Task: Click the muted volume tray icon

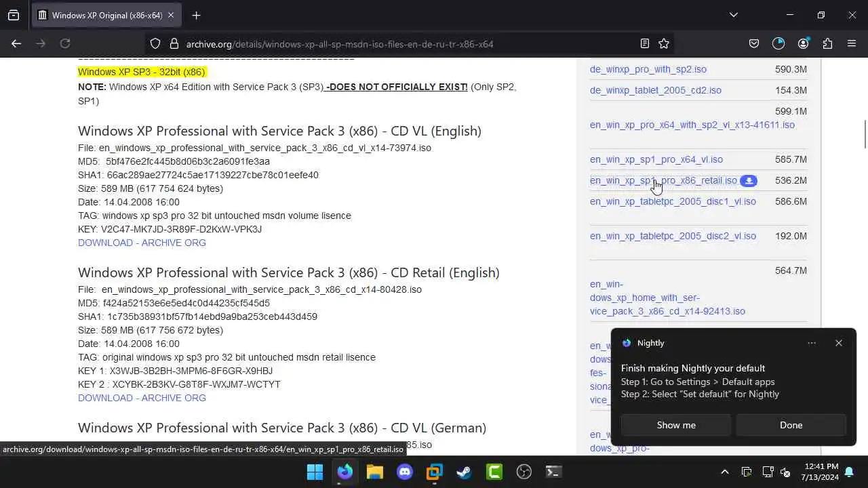Action: pyautogui.click(x=785, y=472)
